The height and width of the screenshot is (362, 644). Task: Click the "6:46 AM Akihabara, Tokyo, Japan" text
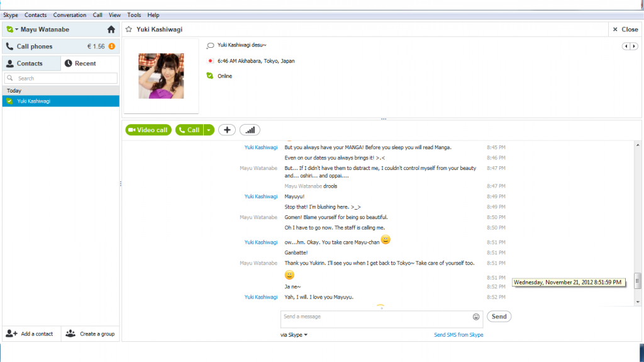coord(256,61)
